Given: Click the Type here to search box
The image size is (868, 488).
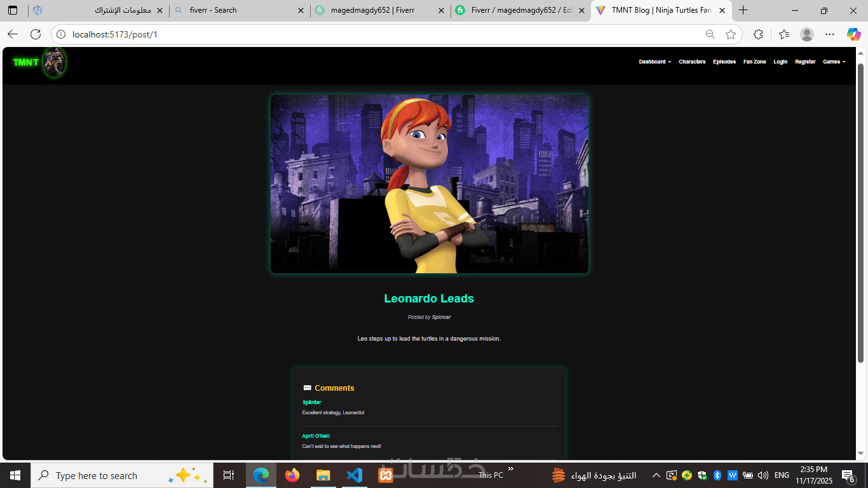Looking at the screenshot, I should pyautogui.click(x=122, y=475).
